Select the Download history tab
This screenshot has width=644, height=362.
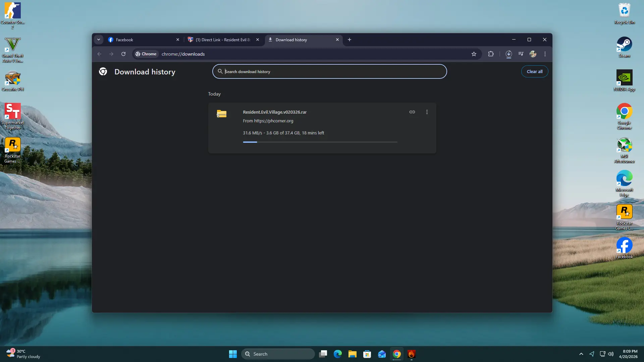click(x=304, y=40)
